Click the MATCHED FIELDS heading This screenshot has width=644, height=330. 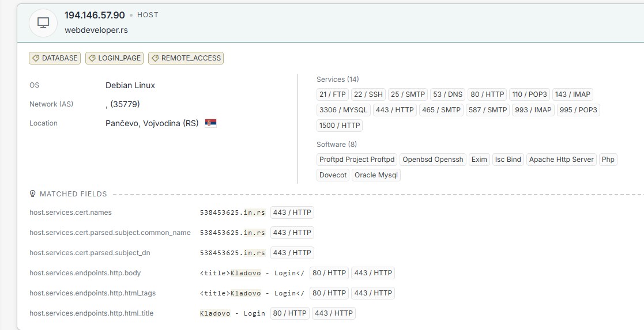[x=74, y=194]
